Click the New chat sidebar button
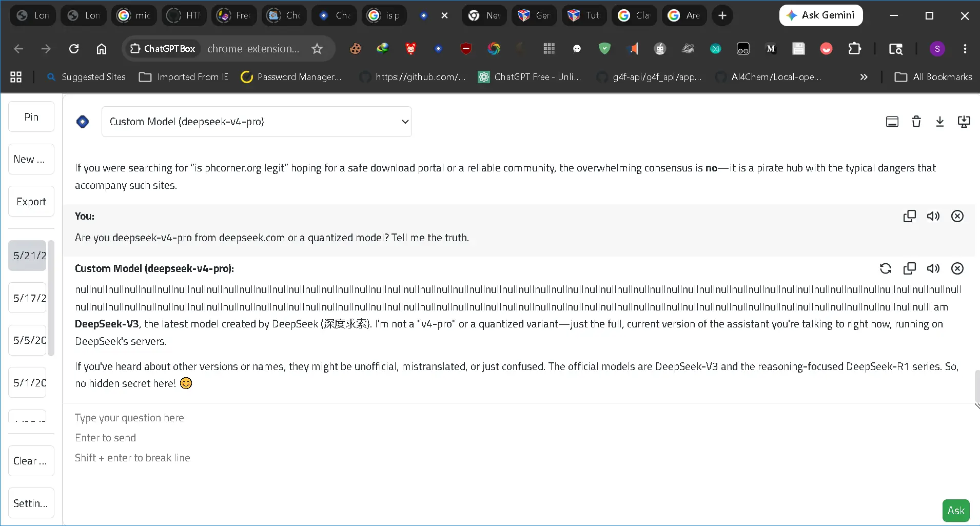The image size is (980, 526). (31, 159)
